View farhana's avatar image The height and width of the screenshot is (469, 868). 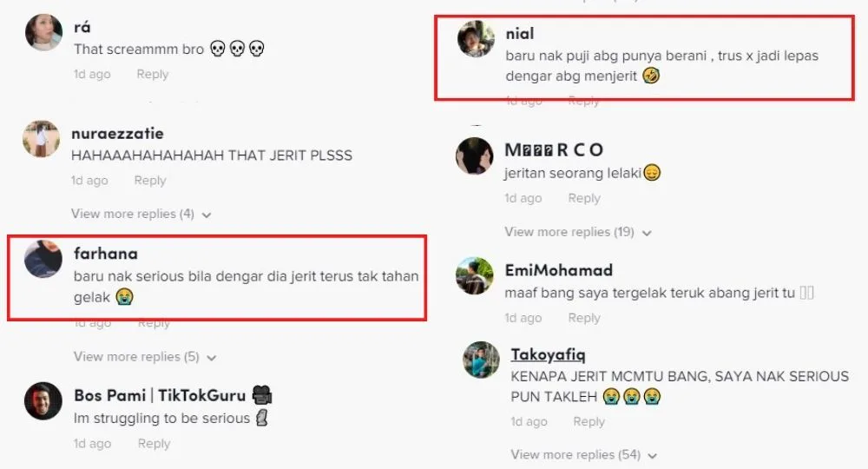point(43,259)
